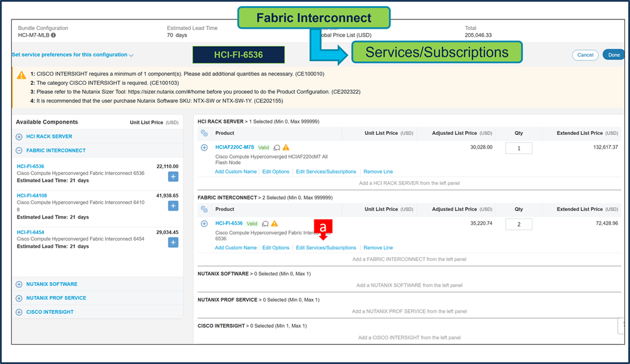Click Remove Line for HCIAF220C-M7S

pos(378,172)
